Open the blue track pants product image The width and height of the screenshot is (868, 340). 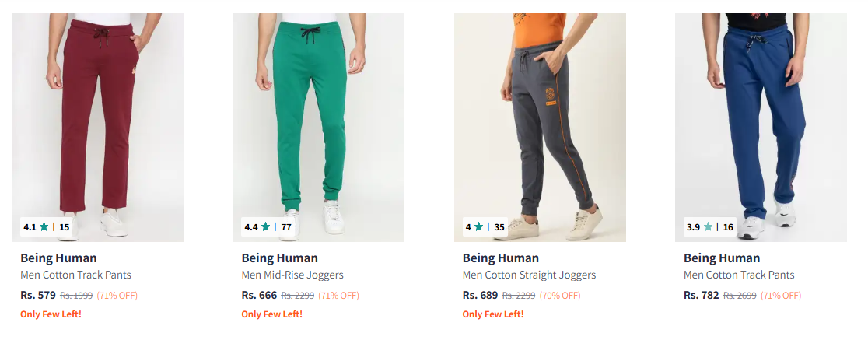click(761, 117)
